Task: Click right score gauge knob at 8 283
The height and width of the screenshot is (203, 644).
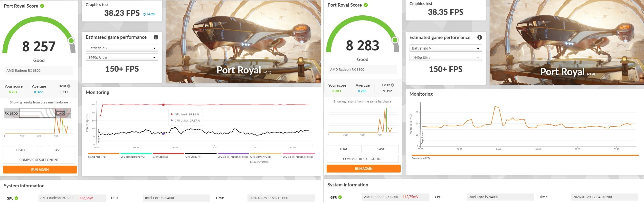Action: [395, 40]
